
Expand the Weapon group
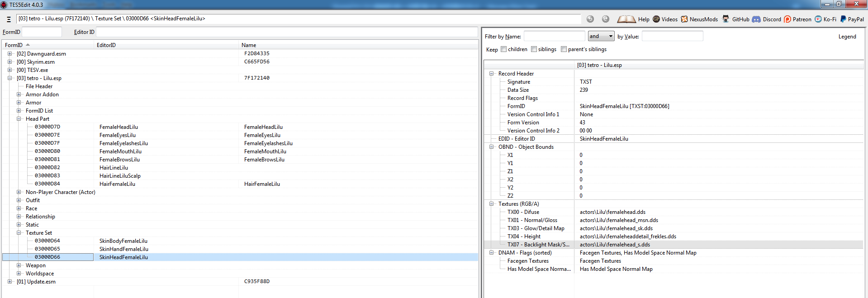coord(19,265)
